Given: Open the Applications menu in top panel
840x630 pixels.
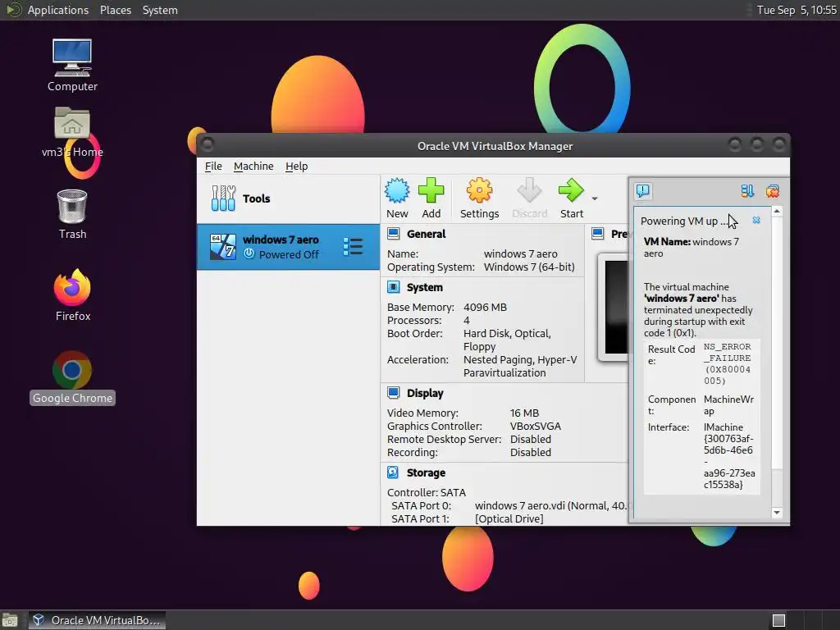Looking at the screenshot, I should click(58, 10).
